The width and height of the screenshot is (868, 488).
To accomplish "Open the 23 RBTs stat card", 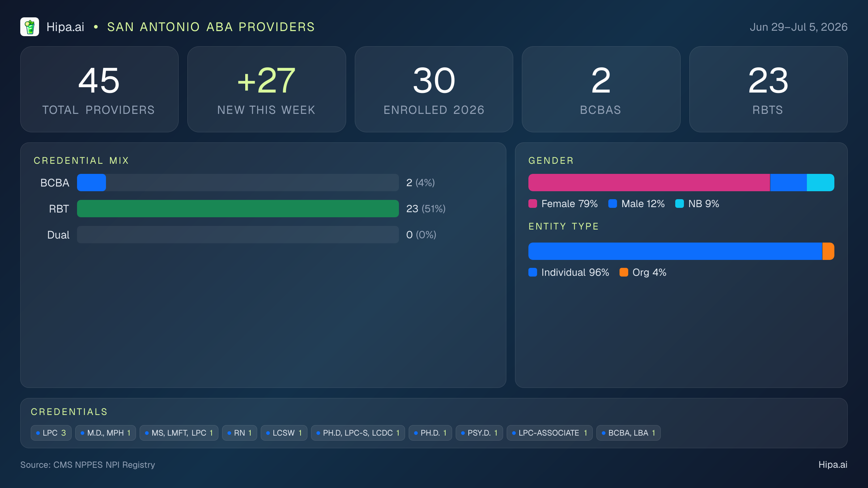I will [x=768, y=89].
